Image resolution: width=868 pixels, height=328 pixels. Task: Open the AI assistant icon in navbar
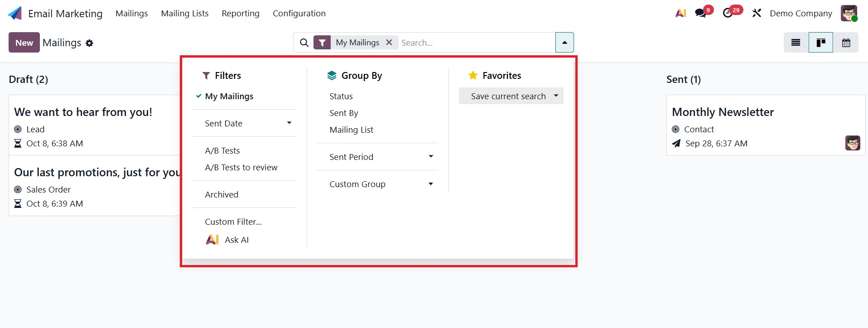680,13
